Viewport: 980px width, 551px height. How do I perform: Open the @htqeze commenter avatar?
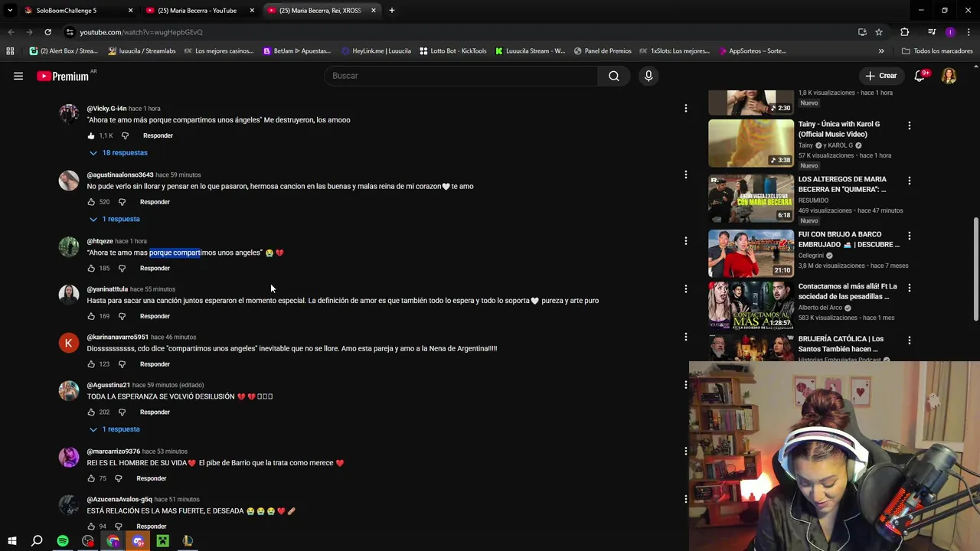(x=69, y=247)
